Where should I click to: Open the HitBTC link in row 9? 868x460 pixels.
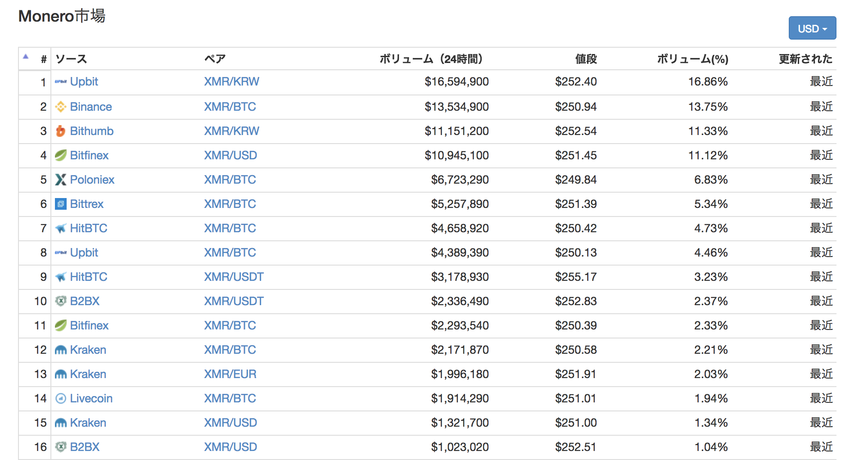[89, 277]
